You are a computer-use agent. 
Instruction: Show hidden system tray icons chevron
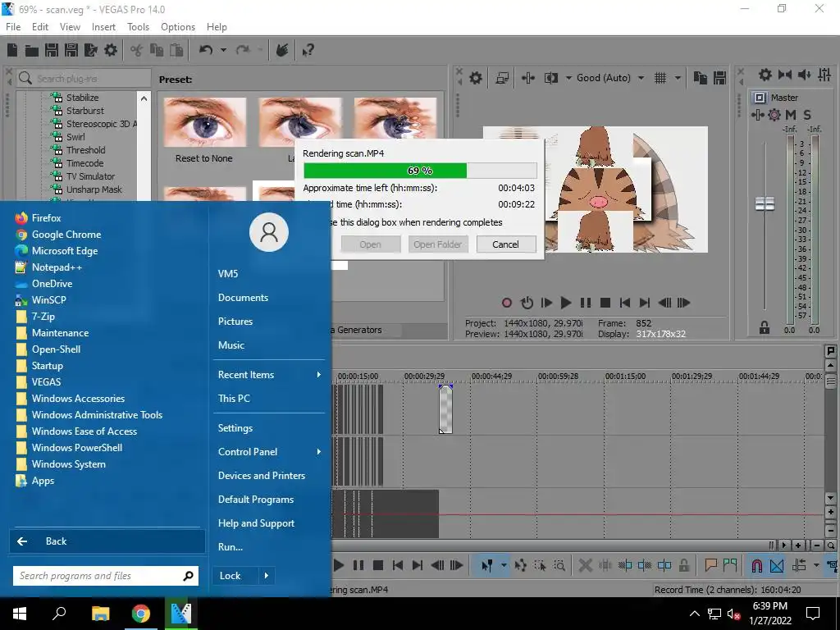point(694,614)
